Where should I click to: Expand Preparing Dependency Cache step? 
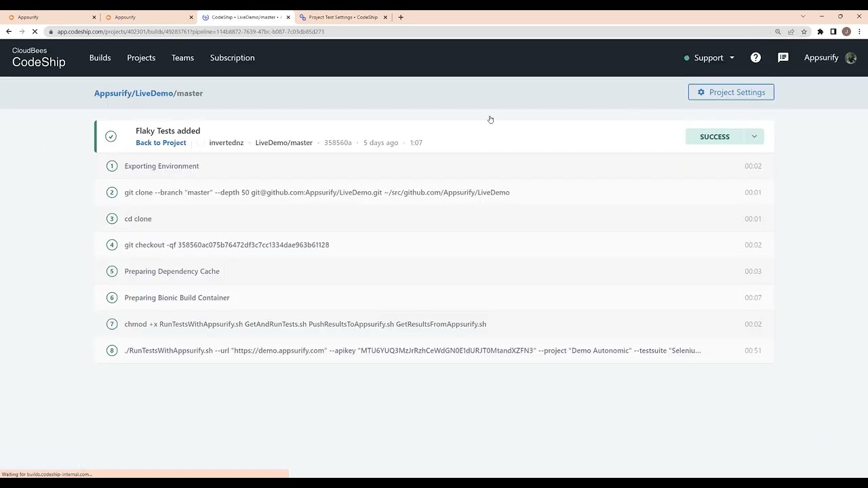434,271
